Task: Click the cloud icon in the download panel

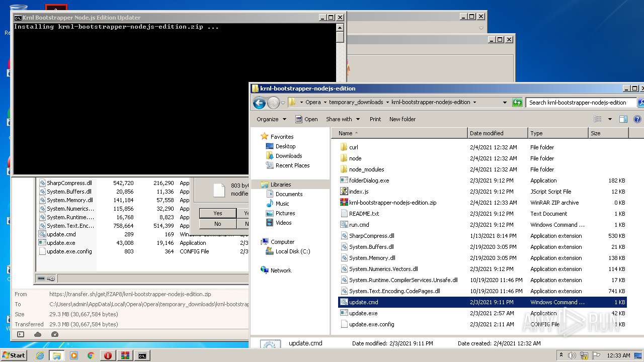Action: [x=38, y=334]
